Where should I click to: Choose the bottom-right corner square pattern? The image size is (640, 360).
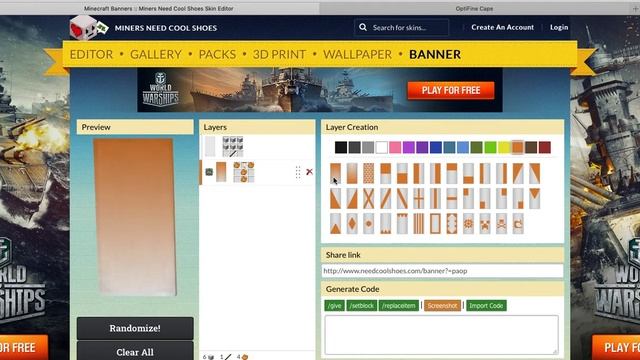pyautogui.click(x=518, y=199)
